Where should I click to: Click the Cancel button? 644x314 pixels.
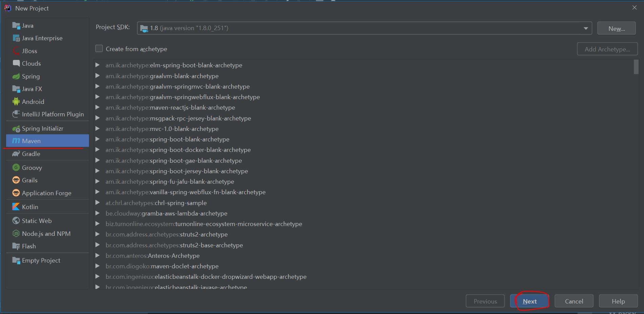pyautogui.click(x=574, y=301)
